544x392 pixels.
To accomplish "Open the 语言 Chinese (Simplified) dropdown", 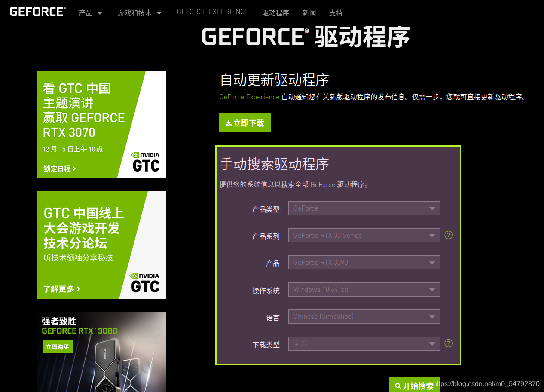I will click(364, 316).
